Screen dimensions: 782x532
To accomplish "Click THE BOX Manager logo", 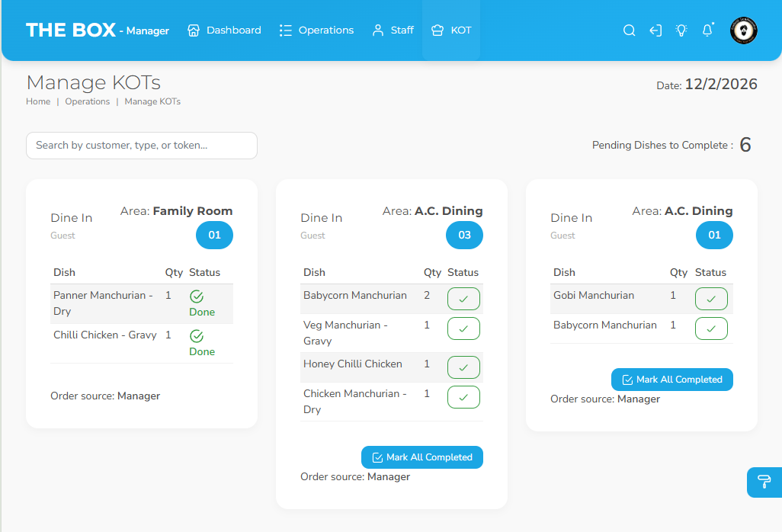I will 98,30.
